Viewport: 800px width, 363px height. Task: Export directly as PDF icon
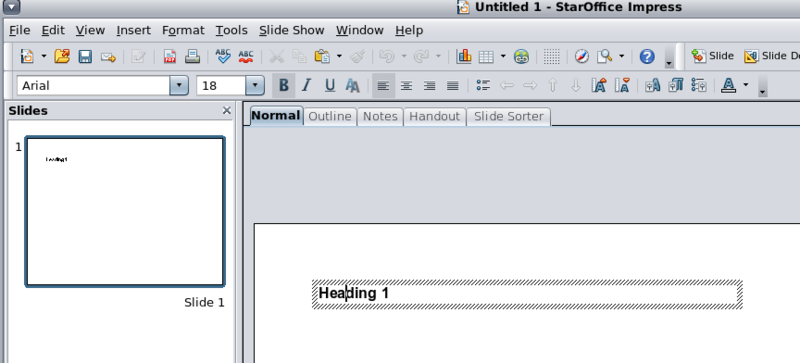[x=169, y=56]
